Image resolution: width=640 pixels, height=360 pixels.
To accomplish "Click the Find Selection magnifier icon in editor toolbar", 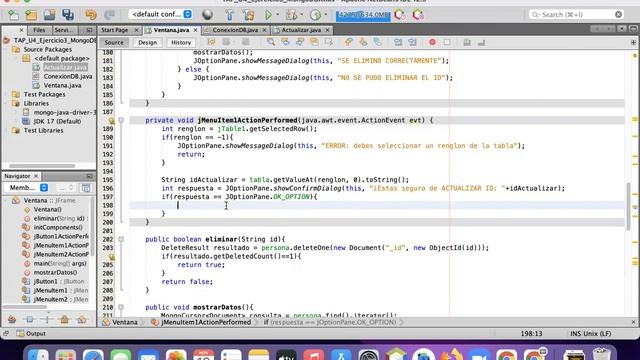I will [x=271, y=42].
